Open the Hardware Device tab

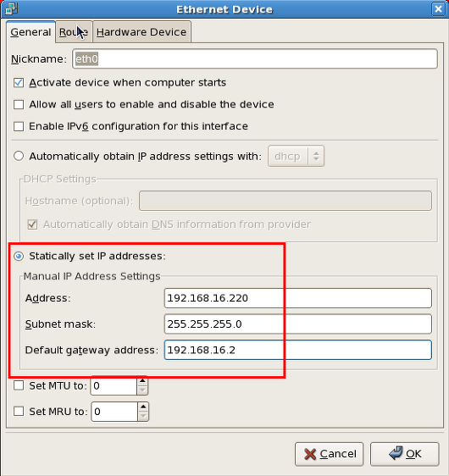tap(141, 32)
